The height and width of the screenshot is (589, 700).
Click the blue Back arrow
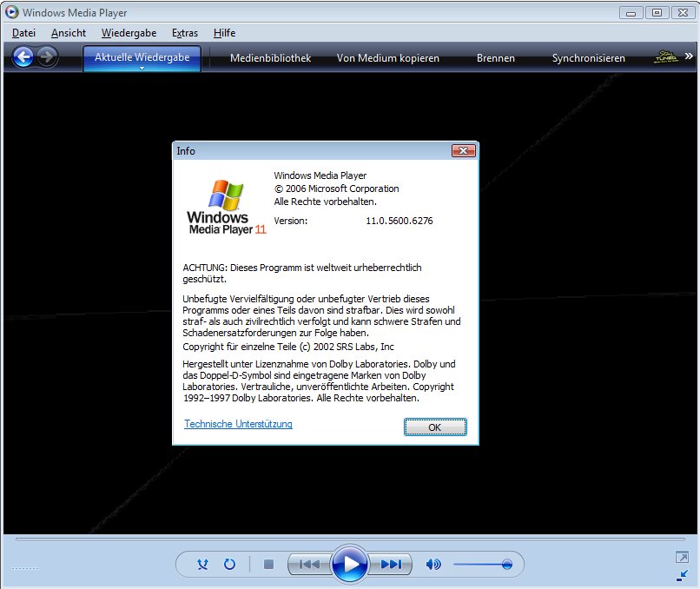coord(23,57)
